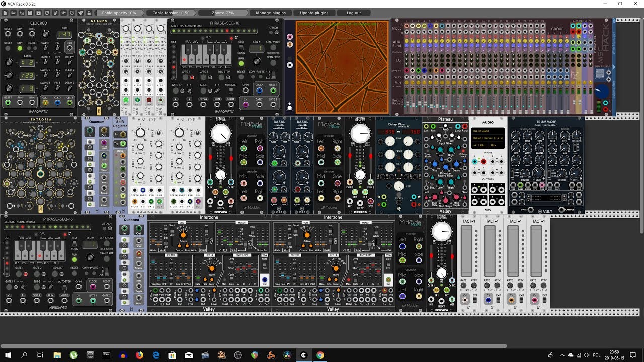Open a patch with the folder icon
644x362 pixels.
(14, 13)
